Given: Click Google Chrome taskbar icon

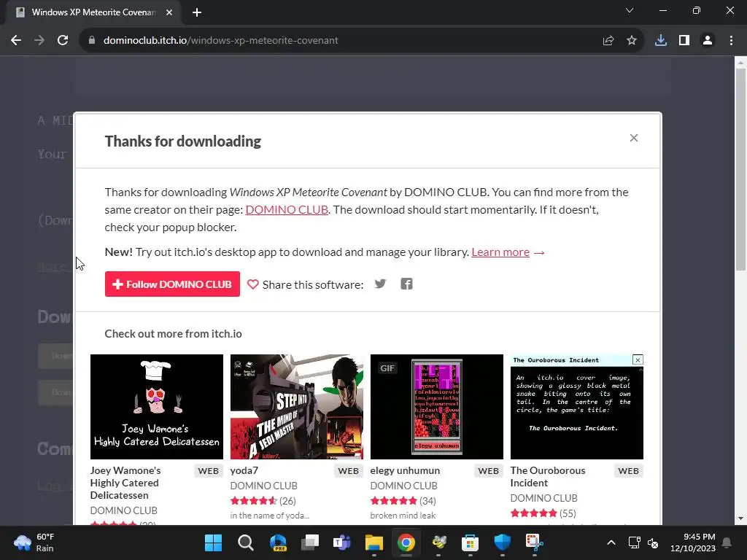Looking at the screenshot, I should tap(406, 542).
